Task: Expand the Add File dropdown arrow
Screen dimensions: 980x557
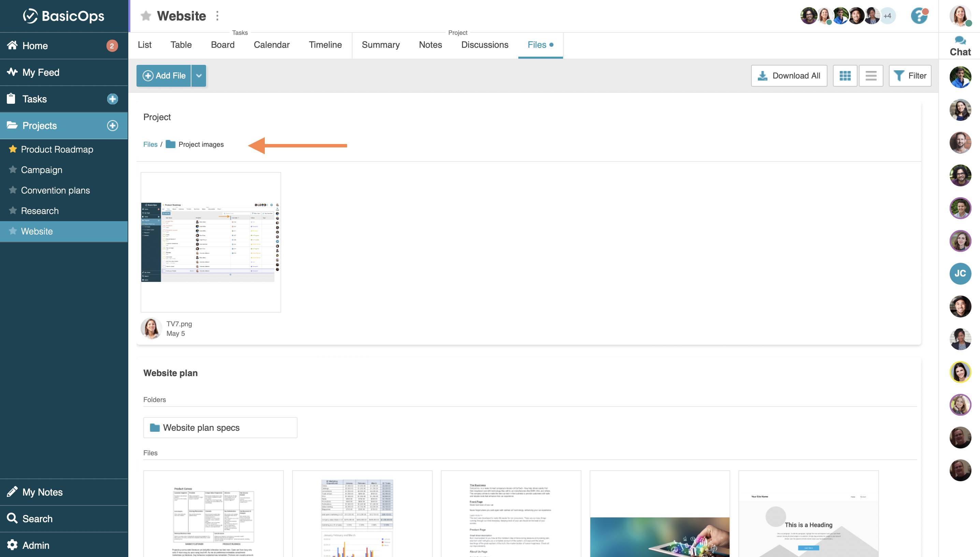Action: pos(199,76)
